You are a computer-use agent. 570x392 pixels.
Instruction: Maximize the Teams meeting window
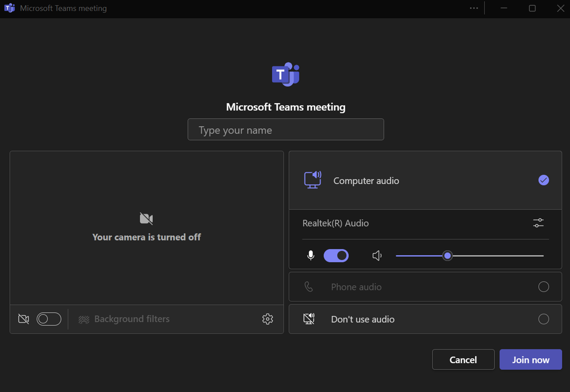tap(532, 8)
